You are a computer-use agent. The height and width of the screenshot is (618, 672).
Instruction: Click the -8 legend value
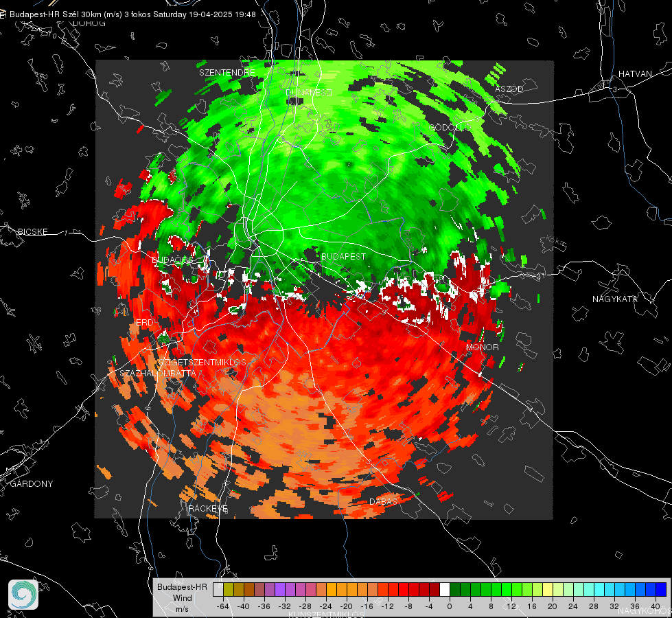coord(408,606)
